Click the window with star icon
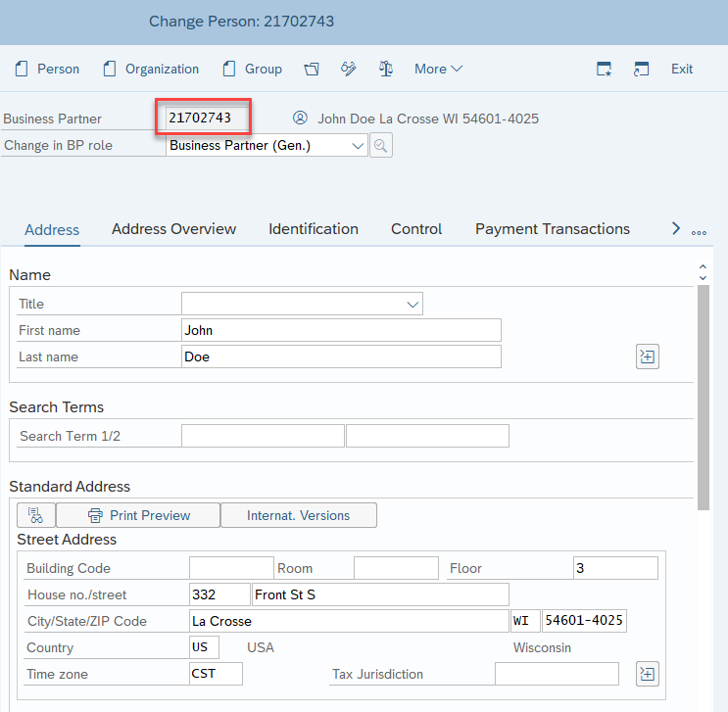Viewport: 728px width, 712px height. coord(604,69)
